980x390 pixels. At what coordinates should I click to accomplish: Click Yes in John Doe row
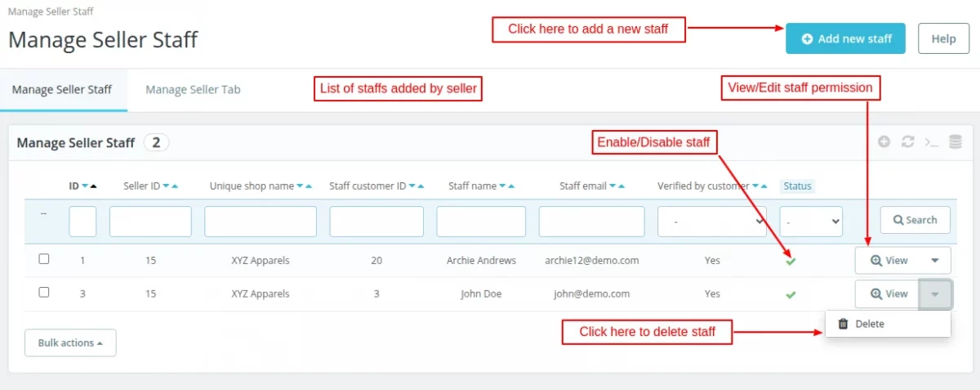pos(713,294)
